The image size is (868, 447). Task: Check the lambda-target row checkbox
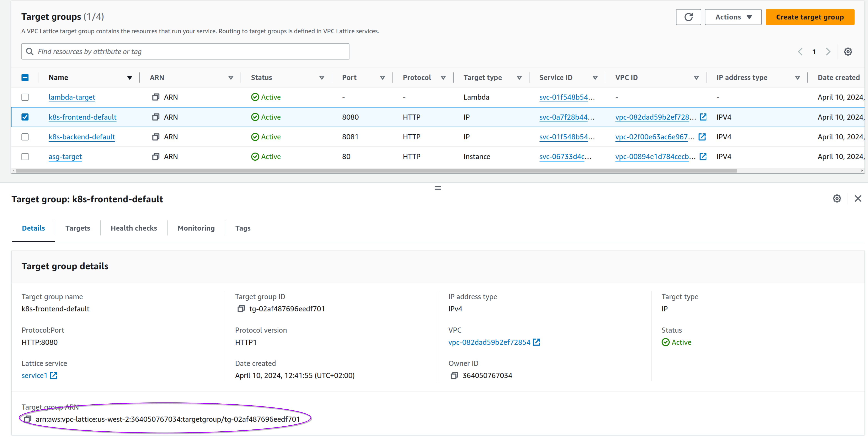tap(25, 97)
